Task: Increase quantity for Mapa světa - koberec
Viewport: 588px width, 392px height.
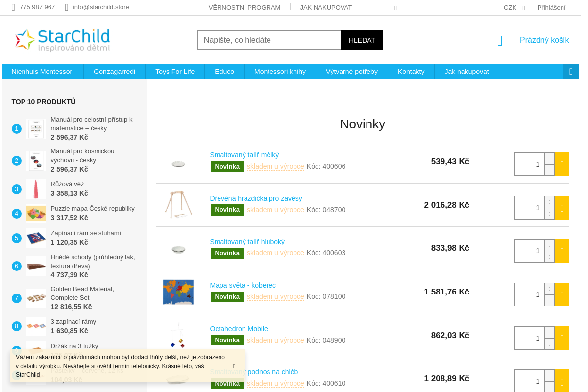Action: pyautogui.click(x=549, y=289)
